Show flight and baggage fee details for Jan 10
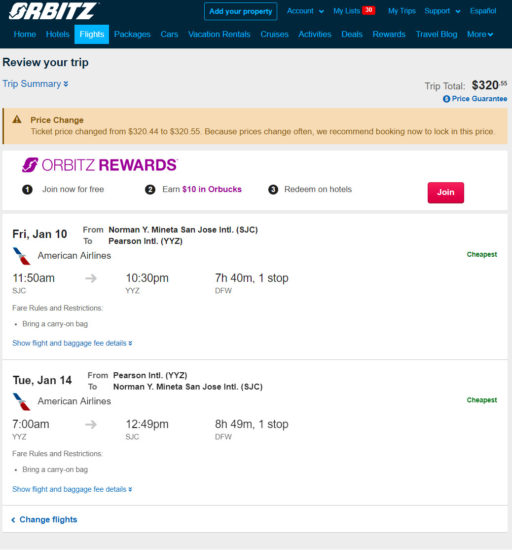This screenshot has height=550, width=512. [x=72, y=343]
